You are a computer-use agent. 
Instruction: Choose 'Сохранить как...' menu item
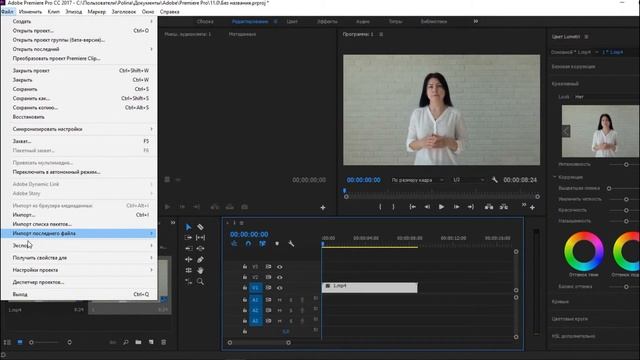point(78,98)
